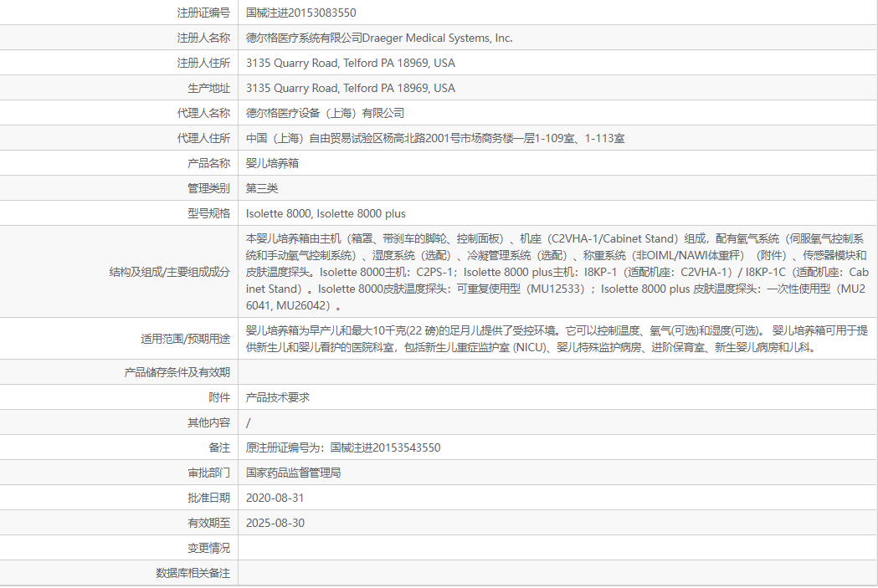Image resolution: width=878 pixels, height=588 pixels.
Task: Click the 数据库相关备注 label
Action: tap(193, 574)
